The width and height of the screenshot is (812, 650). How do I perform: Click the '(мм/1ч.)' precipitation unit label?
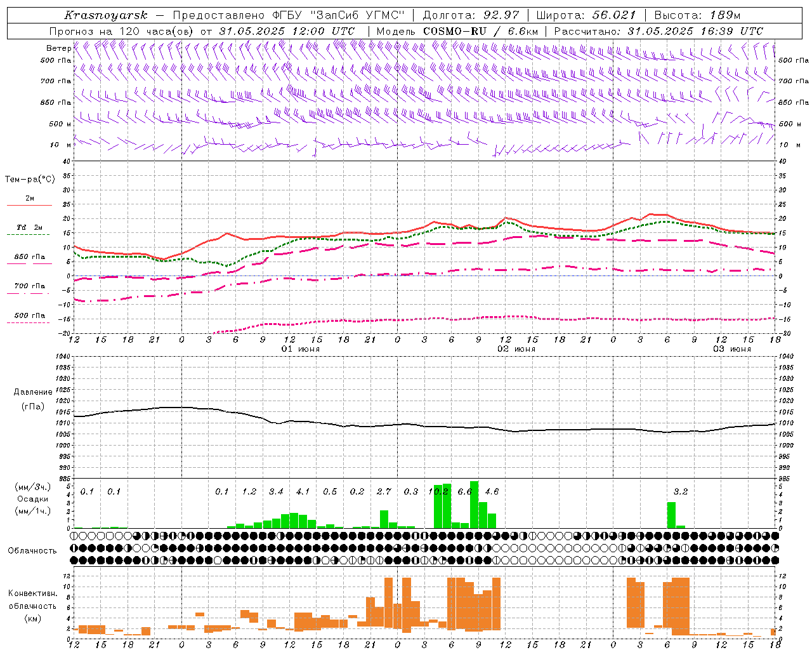pos(32,511)
